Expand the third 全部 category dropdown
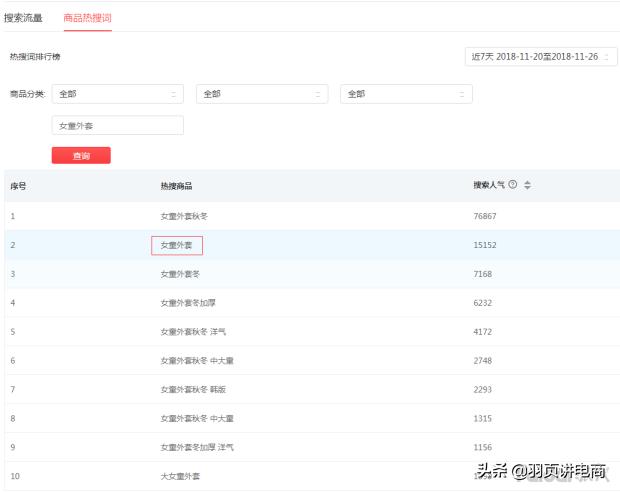Image resolution: width=620 pixels, height=493 pixels. click(x=405, y=94)
